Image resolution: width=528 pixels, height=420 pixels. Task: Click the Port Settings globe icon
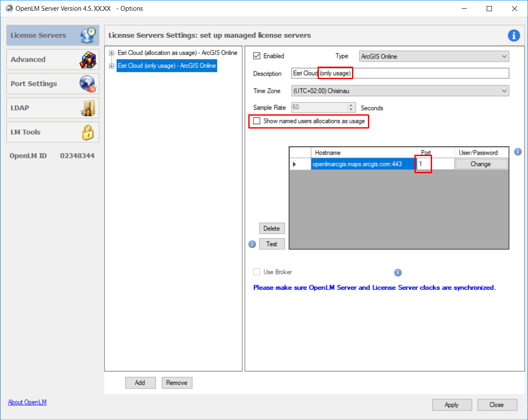(88, 84)
